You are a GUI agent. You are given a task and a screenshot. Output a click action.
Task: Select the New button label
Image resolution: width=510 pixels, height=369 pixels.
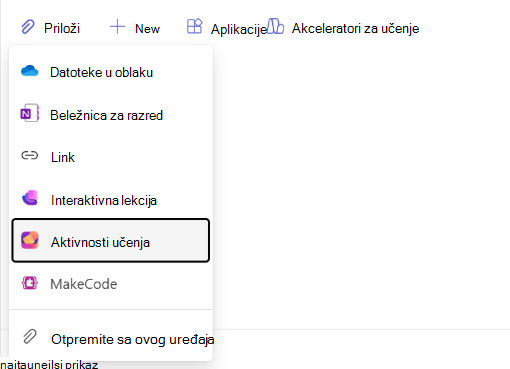tap(147, 29)
